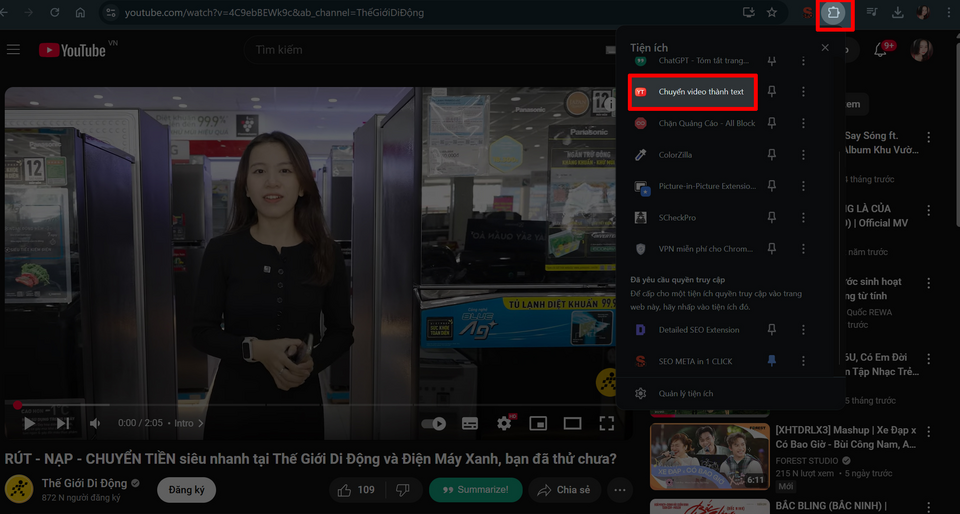Dislike the video
The image size is (960, 514).
(403, 490)
